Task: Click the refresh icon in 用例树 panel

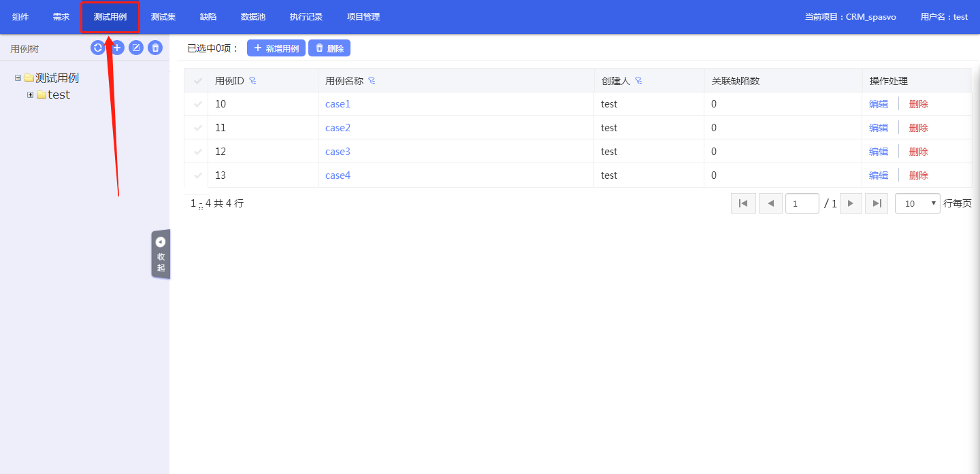Action: (x=98, y=48)
